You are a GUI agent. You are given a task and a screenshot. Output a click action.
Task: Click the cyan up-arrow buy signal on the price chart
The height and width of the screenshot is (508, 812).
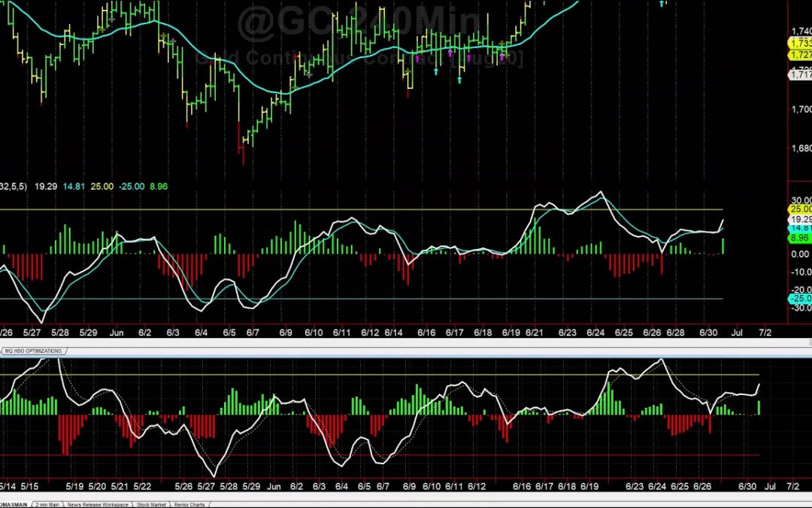(436, 71)
